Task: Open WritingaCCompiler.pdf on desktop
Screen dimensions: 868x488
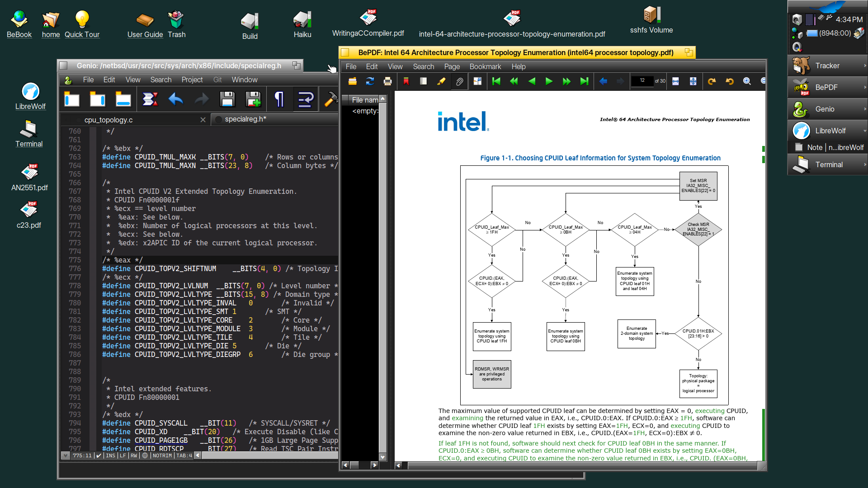Action: click(368, 23)
